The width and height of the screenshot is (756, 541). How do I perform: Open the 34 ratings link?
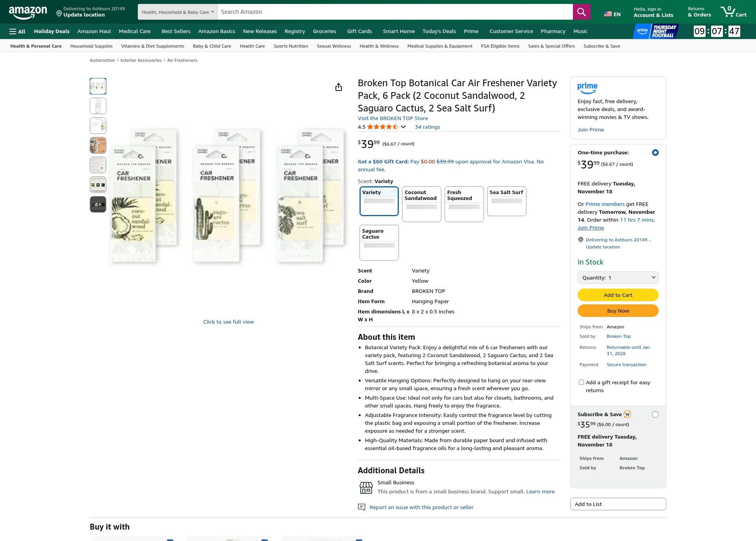pyautogui.click(x=427, y=127)
